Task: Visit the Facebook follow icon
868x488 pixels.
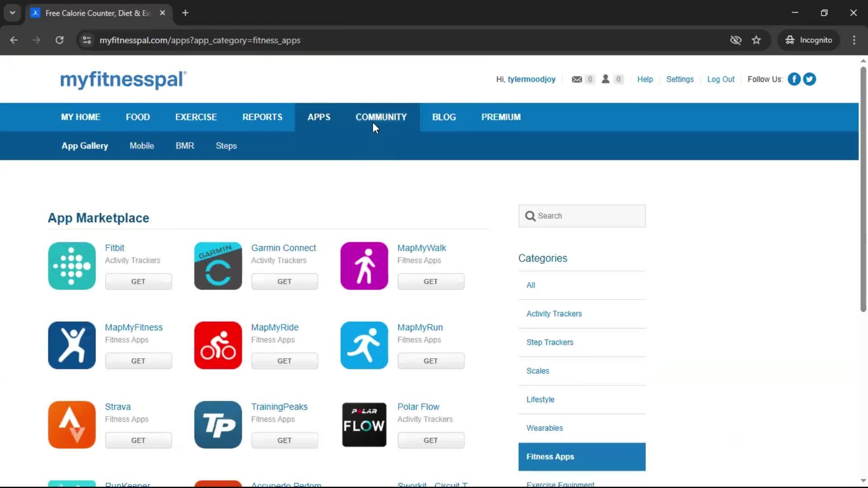Action: click(794, 79)
